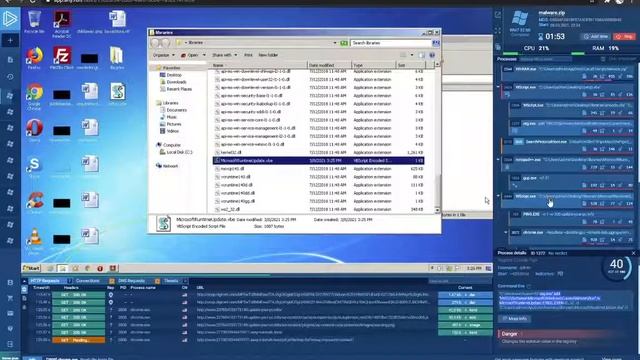Sort files by Date modified column
Viewport: 640px width, 360px height.
329,65
